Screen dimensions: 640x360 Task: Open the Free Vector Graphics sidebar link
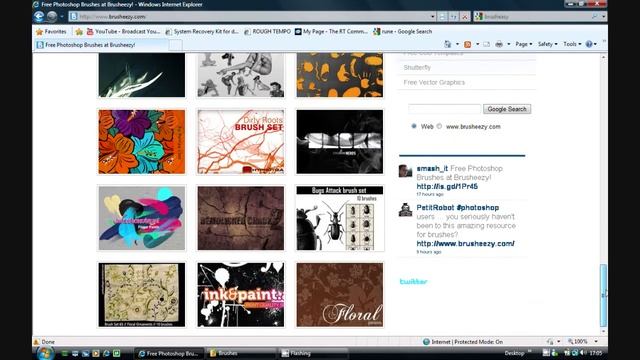434,82
